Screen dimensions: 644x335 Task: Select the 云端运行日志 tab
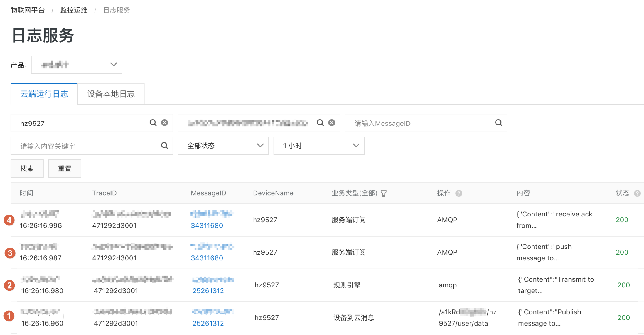pyautogui.click(x=44, y=94)
